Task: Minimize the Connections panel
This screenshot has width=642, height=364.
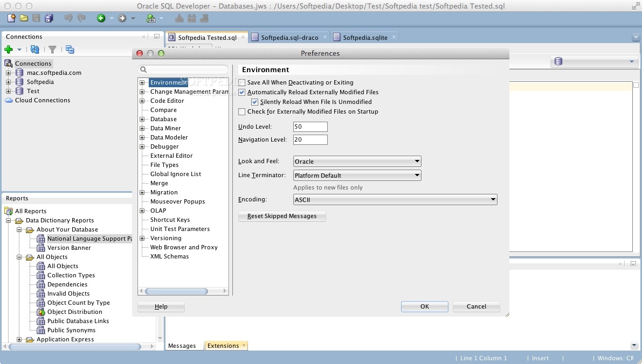Action: 156,37
